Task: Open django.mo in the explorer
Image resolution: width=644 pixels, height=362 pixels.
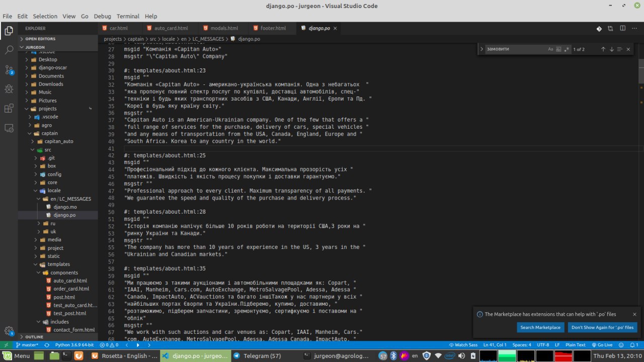Action: click(65, 207)
